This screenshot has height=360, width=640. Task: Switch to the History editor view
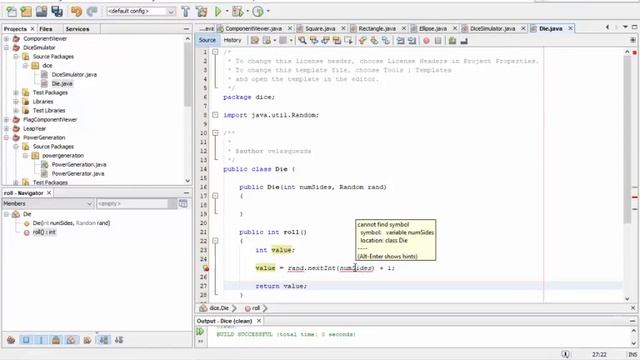click(x=232, y=40)
